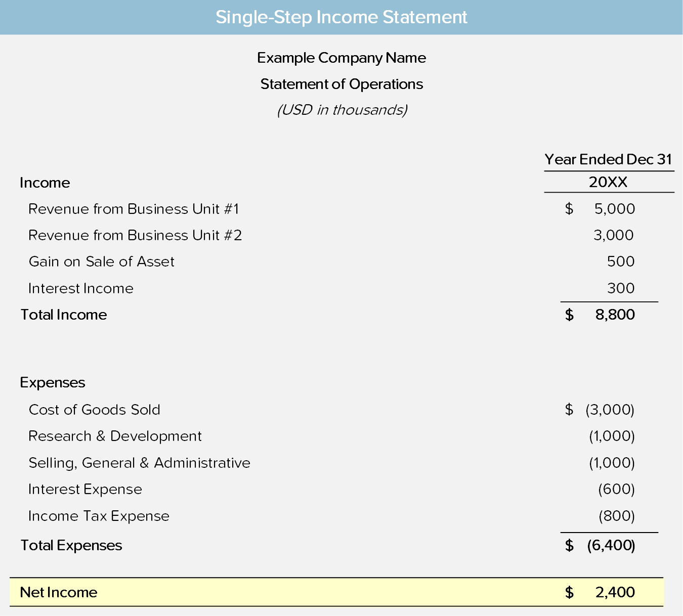
Task: Select the Example Company Name heading
Action: coord(341,58)
